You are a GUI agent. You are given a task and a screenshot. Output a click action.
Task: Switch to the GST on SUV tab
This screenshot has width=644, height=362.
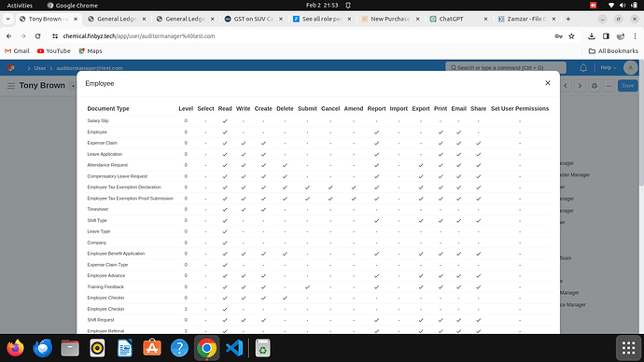(x=254, y=19)
